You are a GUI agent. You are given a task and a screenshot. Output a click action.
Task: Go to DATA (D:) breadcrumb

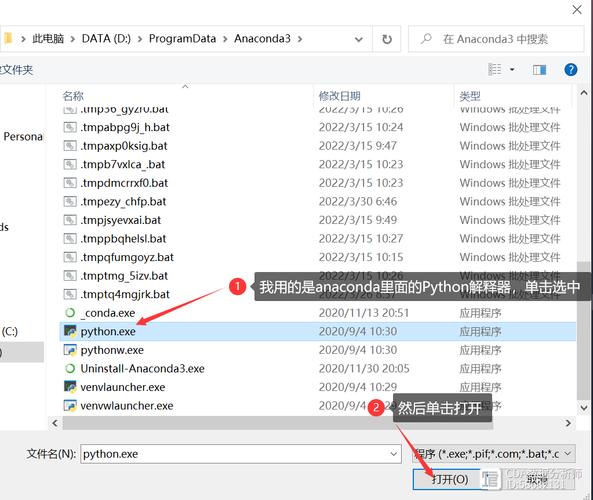pos(106,39)
